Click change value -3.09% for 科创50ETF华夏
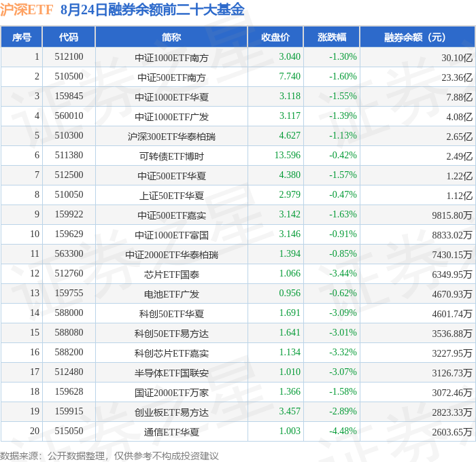The image size is (476, 462). [x=343, y=313]
